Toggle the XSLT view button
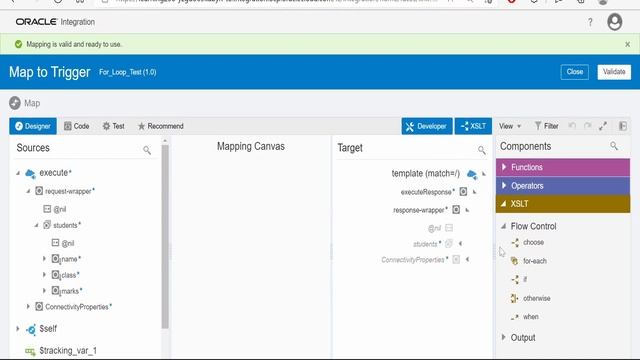 (473, 126)
